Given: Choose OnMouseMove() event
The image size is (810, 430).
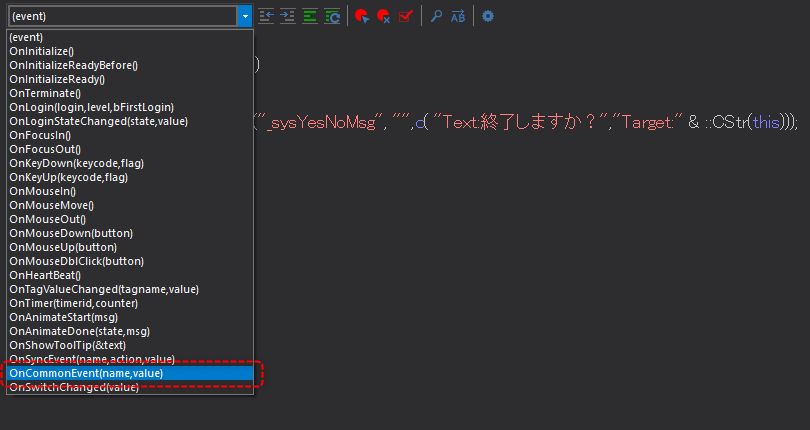Looking at the screenshot, I should pos(130,205).
